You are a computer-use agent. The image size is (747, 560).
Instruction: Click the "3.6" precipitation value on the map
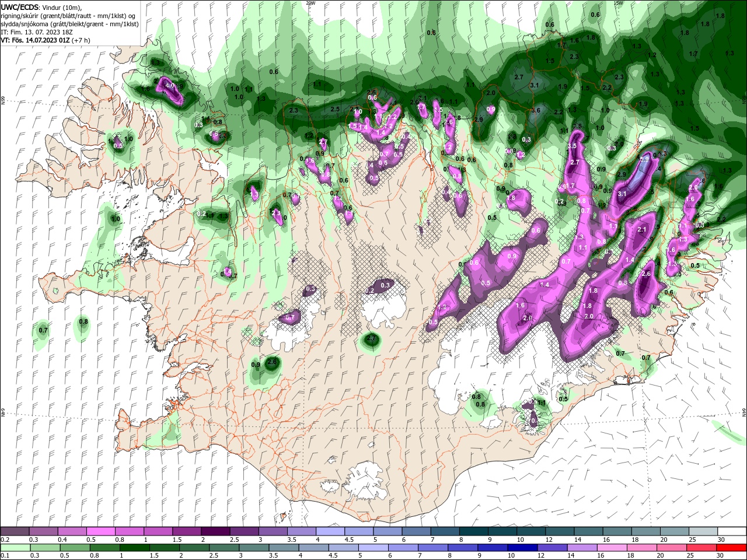pyautogui.click(x=536, y=110)
